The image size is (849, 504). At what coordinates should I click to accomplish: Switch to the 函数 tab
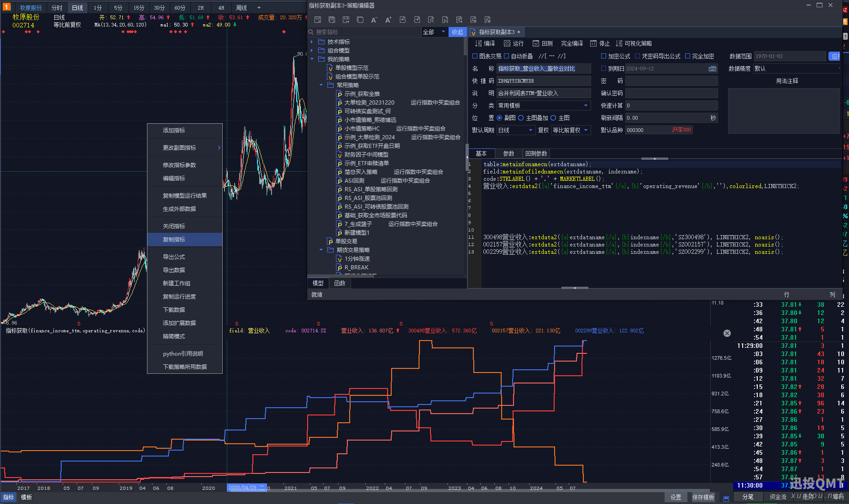coord(340,283)
